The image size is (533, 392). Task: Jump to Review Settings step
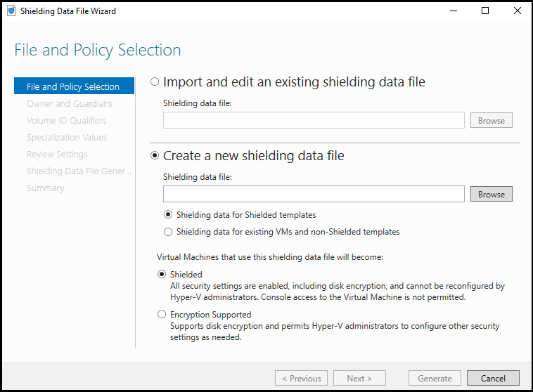[57, 155]
